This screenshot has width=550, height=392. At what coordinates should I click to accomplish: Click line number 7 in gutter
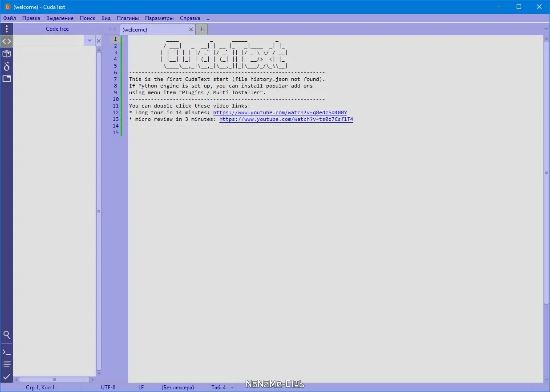[x=115, y=79]
